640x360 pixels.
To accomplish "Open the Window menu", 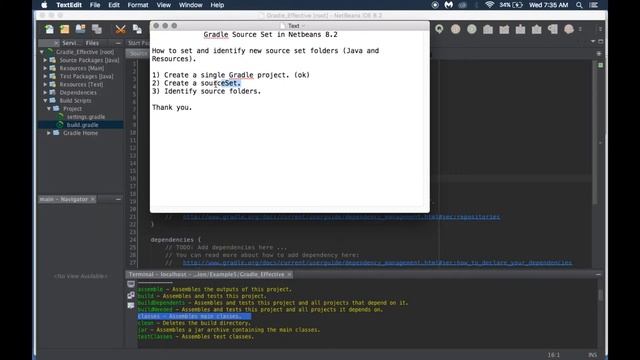I will point(191,5).
